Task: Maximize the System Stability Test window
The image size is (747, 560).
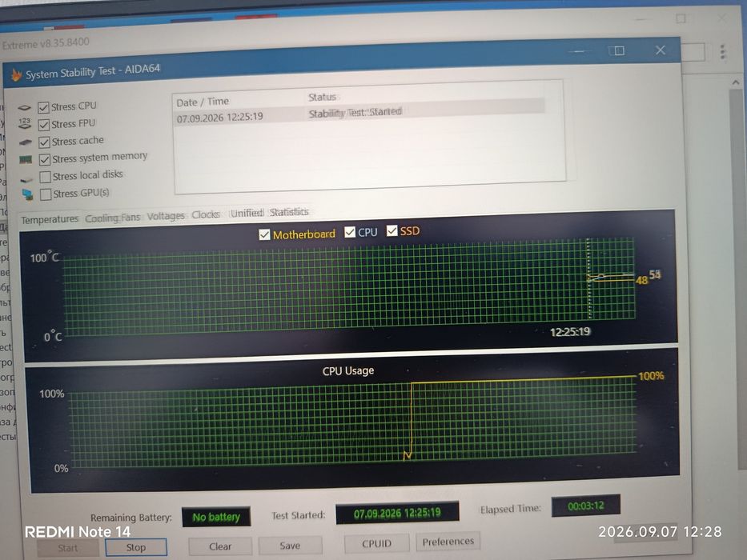Action: click(619, 50)
